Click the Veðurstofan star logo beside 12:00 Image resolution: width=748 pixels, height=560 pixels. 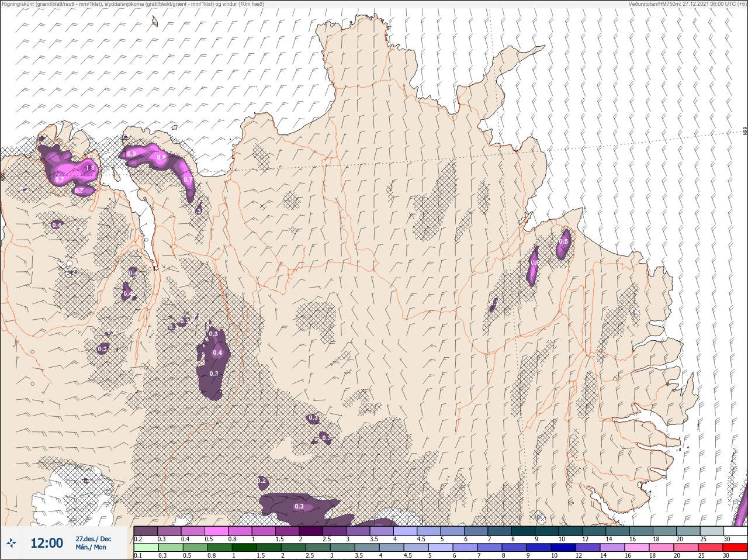point(11,542)
